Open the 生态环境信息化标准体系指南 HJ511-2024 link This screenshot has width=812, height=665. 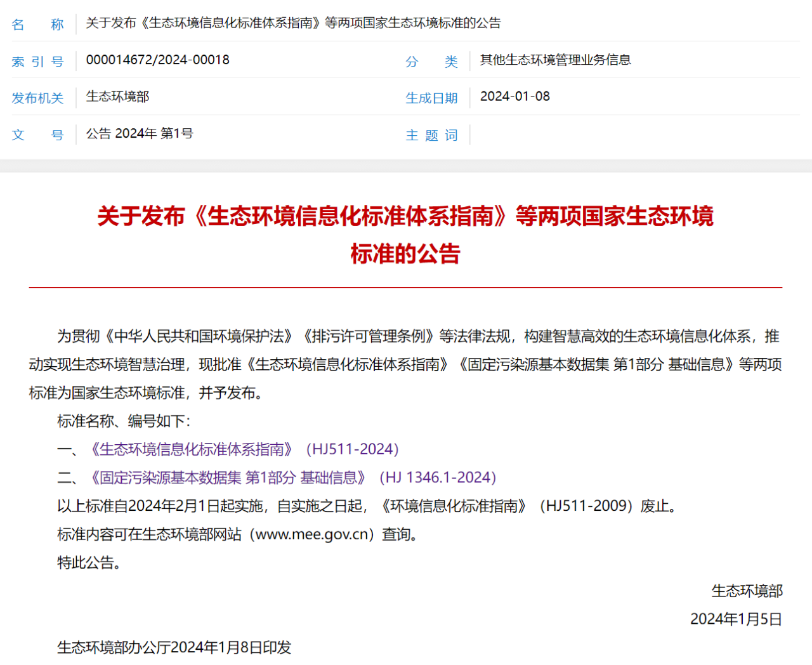click(x=244, y=449)
